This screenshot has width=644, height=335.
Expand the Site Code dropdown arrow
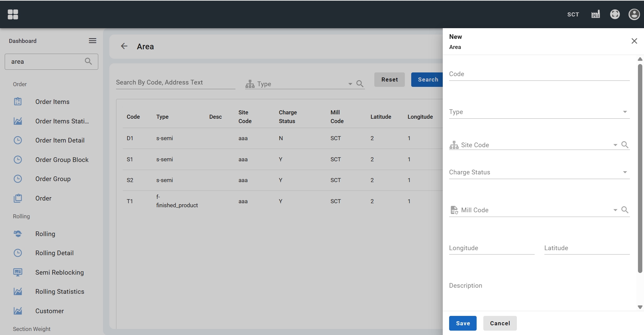pos(615,145)
